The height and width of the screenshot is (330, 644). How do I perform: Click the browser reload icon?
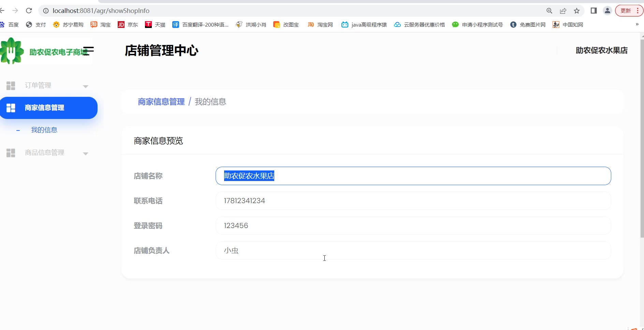point(29,11)
